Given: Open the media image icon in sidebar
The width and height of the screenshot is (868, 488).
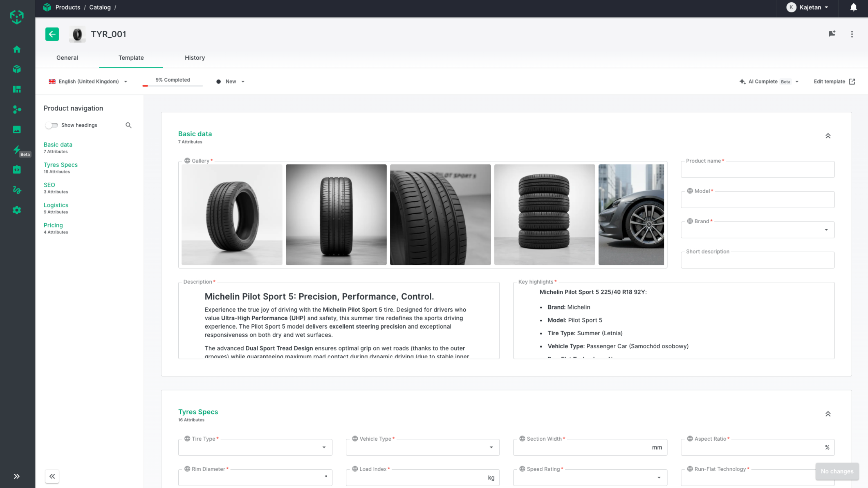Looking at the screenshot, I should pos(17,129).
